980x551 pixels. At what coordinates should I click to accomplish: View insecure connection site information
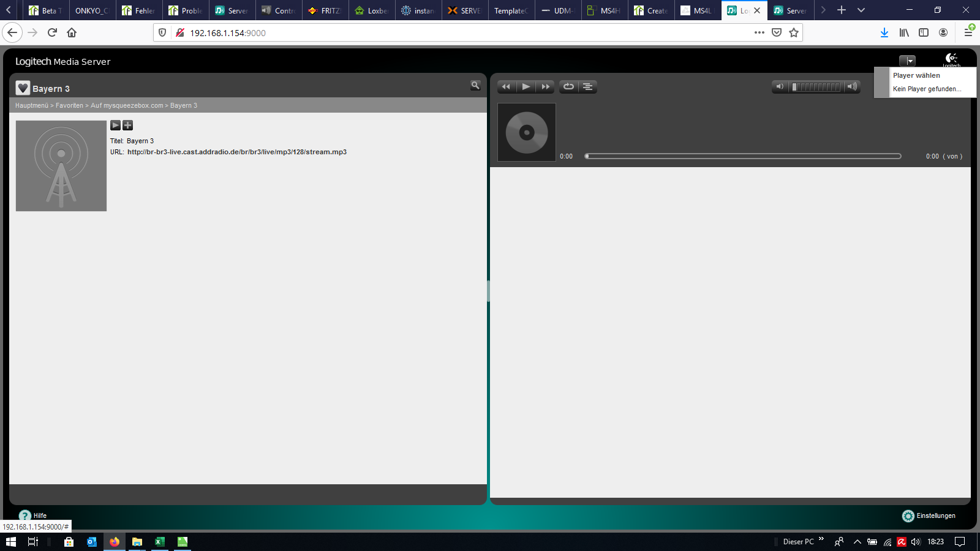click(180, 32)
